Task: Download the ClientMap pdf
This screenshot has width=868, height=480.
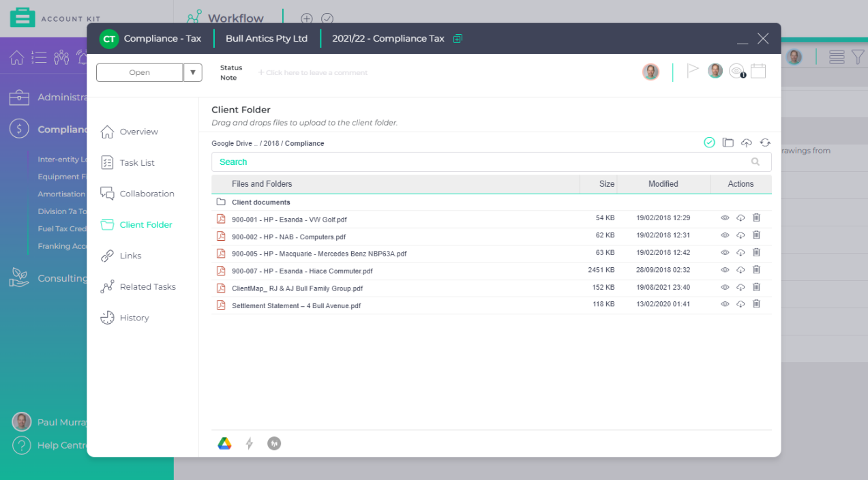Action: pos(740,288)
